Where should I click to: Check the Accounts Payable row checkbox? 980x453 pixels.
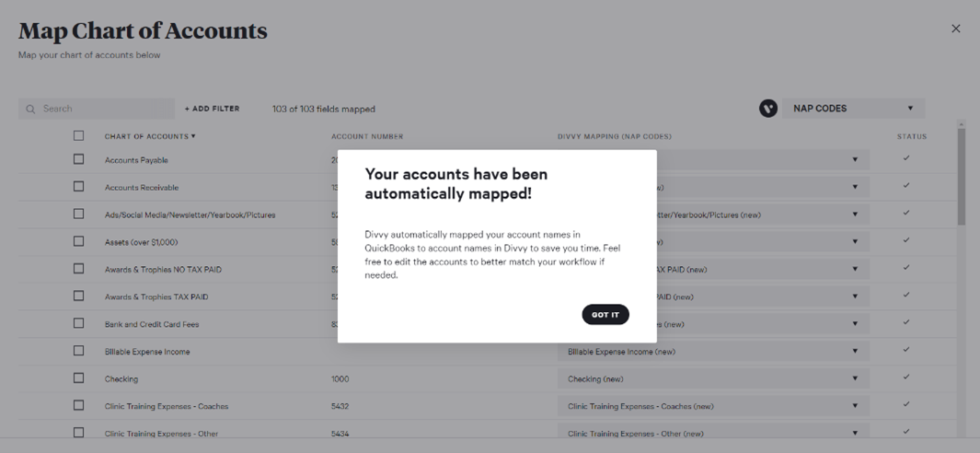tap(79, 159)
